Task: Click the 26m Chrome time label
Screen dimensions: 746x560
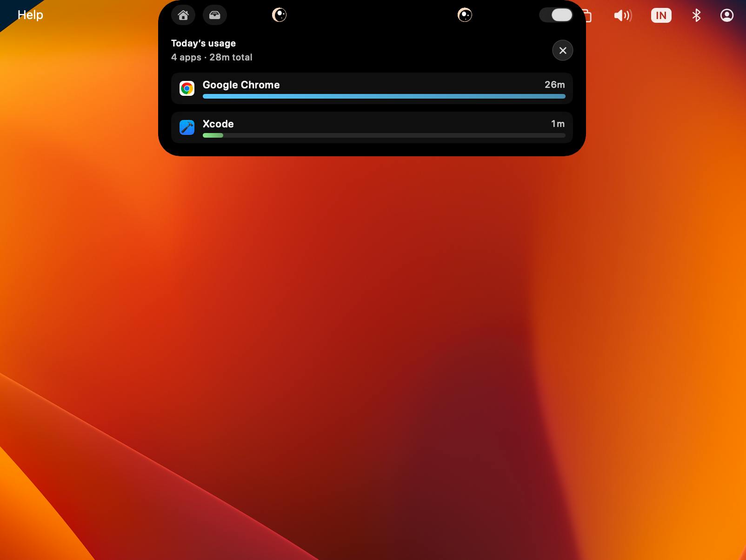Action: (x=555, y=85)
